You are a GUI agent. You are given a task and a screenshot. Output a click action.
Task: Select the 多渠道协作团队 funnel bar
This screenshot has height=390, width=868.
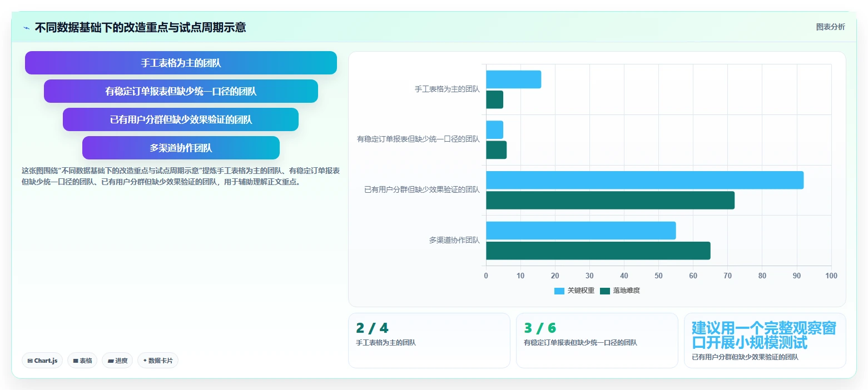pos(181,148)
